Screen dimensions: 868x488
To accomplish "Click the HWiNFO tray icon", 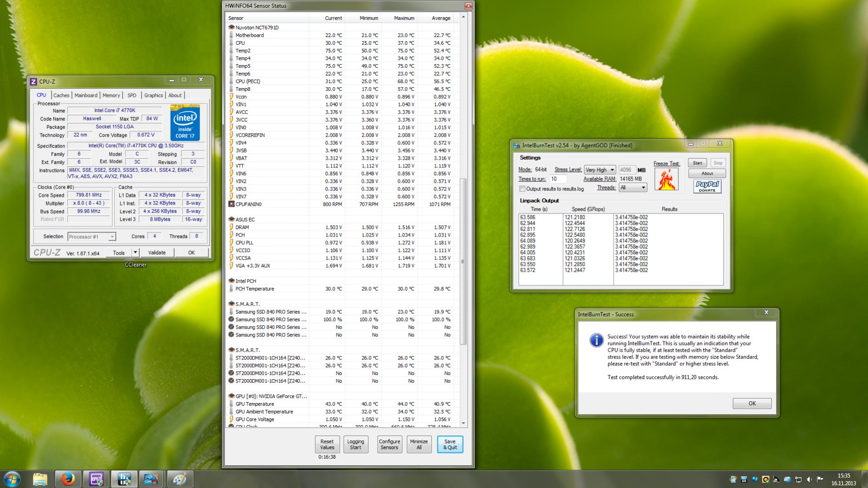I will (x=744, y=479).
